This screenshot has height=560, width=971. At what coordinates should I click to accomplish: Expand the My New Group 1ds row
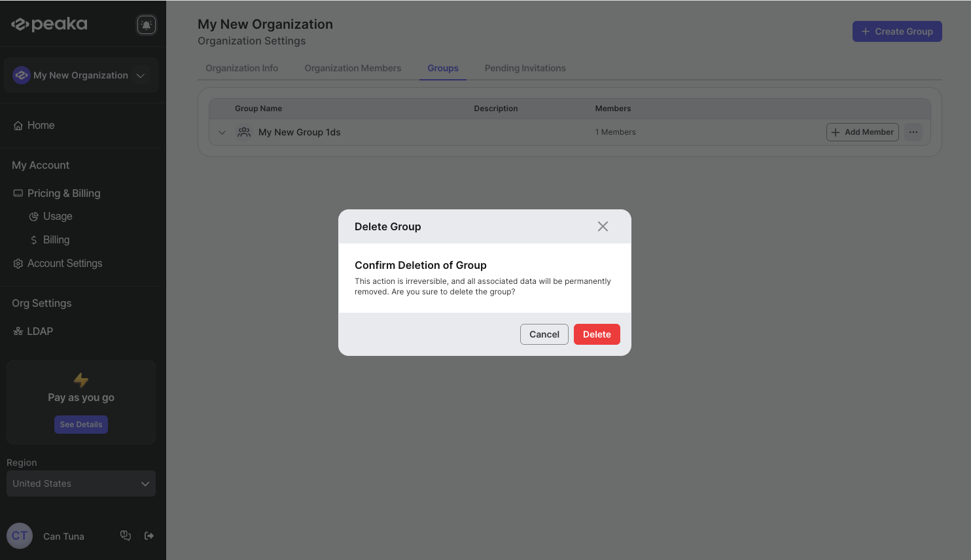point(222,132)
